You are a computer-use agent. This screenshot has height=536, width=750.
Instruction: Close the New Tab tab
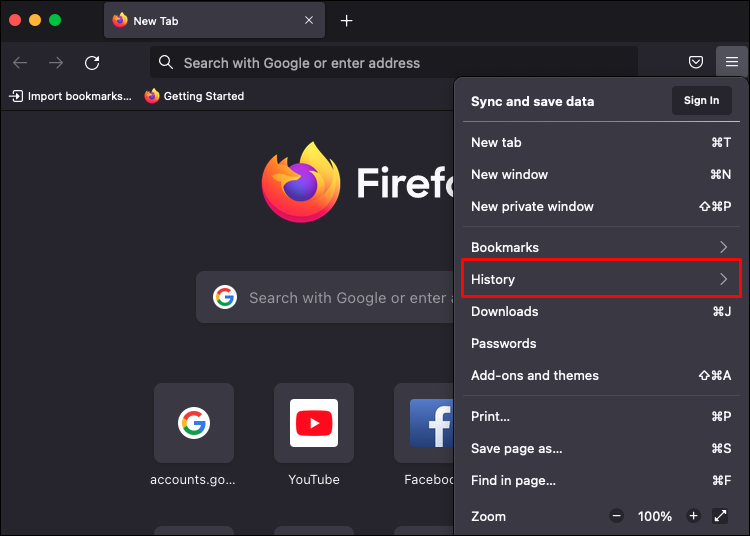pyautogui.click(x=309, y=20)
